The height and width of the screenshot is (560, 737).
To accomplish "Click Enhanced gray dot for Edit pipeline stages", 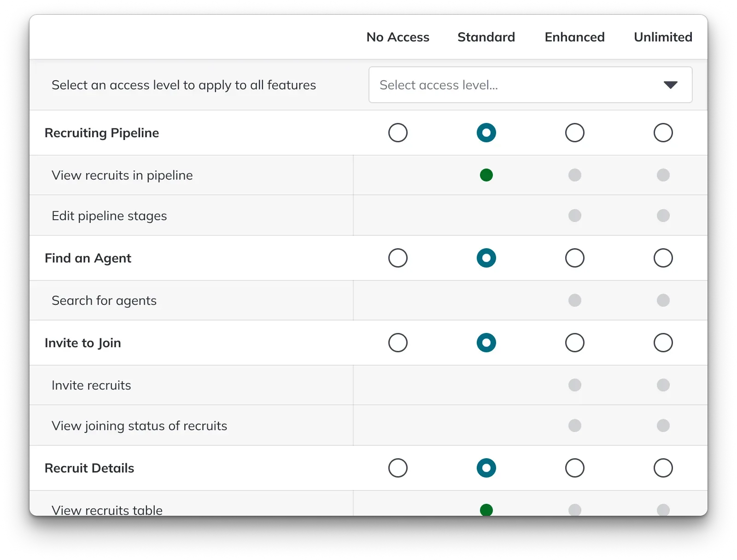I will (x=575, y=216).
